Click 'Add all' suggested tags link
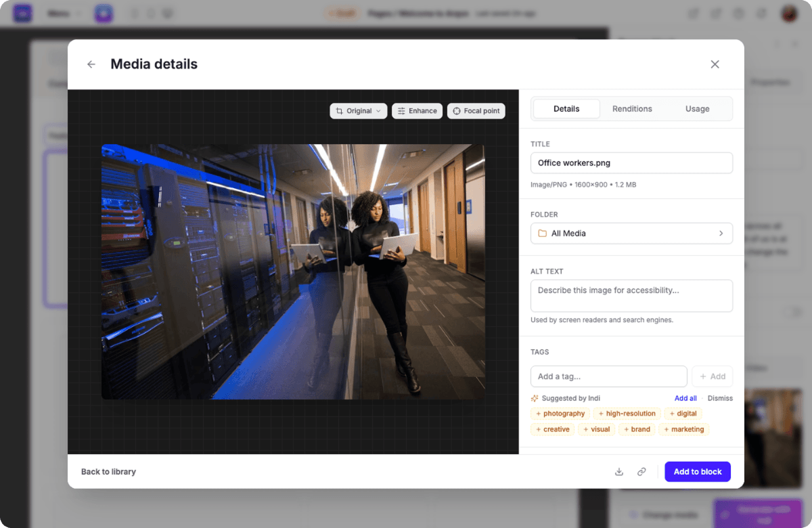Image resolution: width=812 pixels, height=528 pixels. click(x=685, y=398)
